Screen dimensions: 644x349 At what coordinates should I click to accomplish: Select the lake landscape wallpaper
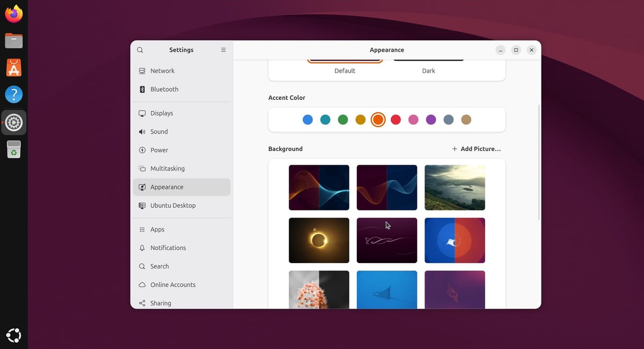coord(455,187)
